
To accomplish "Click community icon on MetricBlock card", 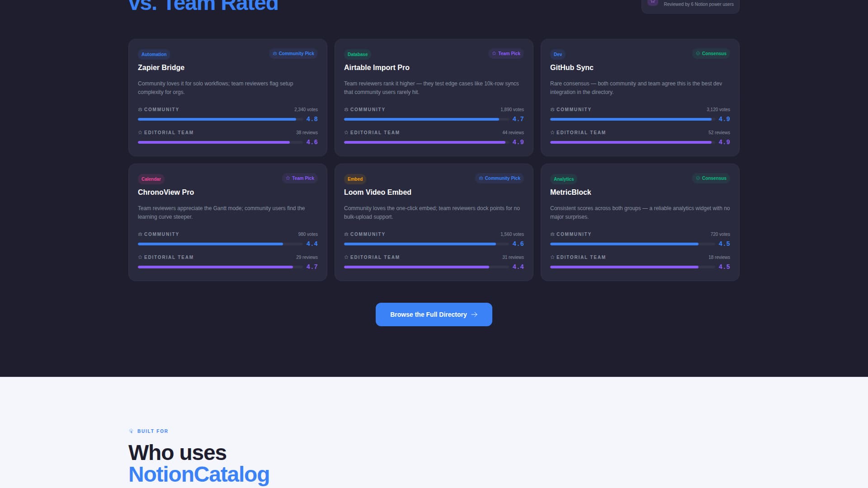I will [x=552, y=234].
